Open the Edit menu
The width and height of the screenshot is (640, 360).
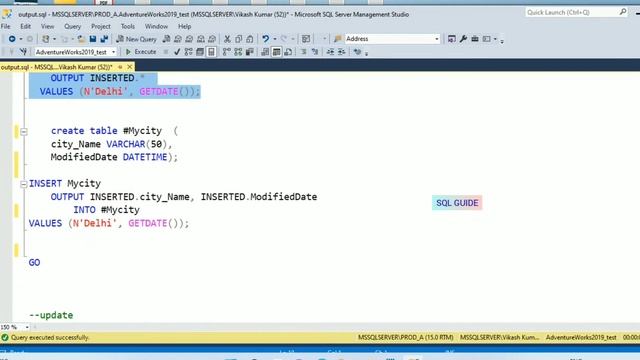coord(25,27)
